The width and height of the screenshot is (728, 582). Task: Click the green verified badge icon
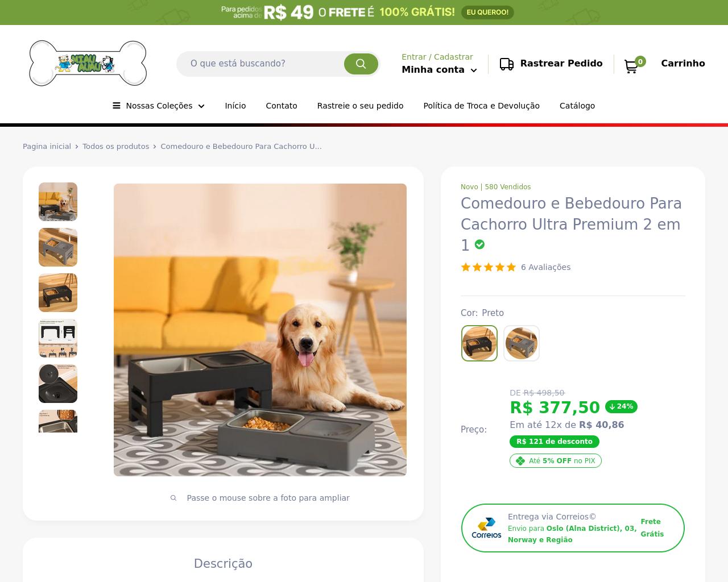coord(480,244)
